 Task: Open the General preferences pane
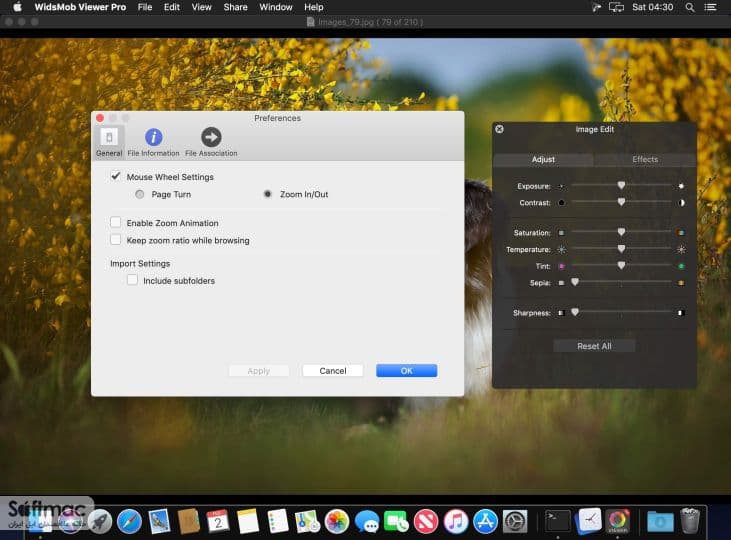[x=109, y=142]
